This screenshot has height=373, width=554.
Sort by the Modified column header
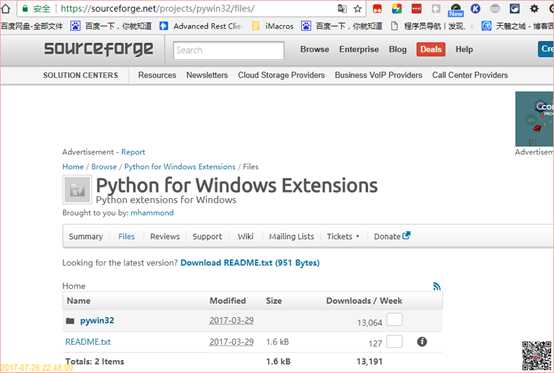pyautogui.click(x=228, y=301)
